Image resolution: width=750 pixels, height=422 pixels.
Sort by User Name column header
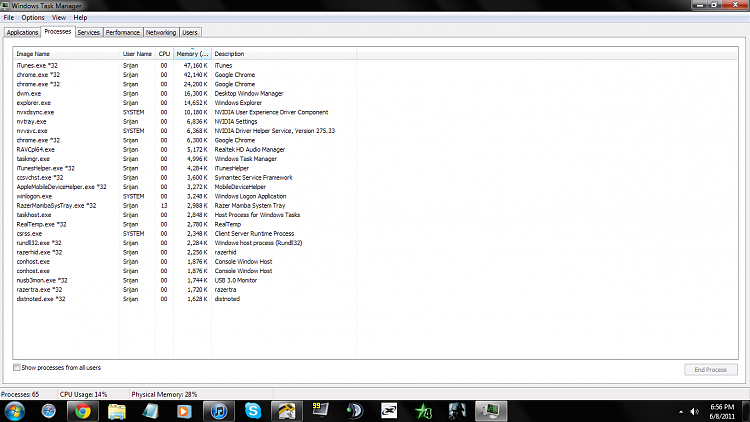(x=137, y=54)
